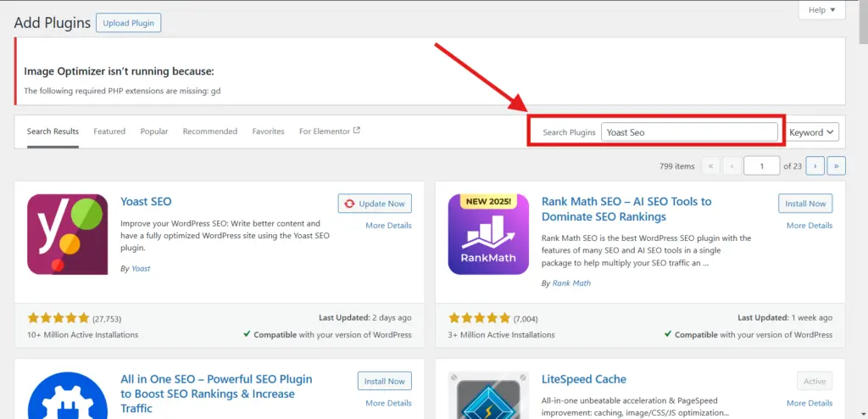This screenshot has width=868, height=419.
Task: Expand the Keyword search type dropdown
Action: [811, 132]
